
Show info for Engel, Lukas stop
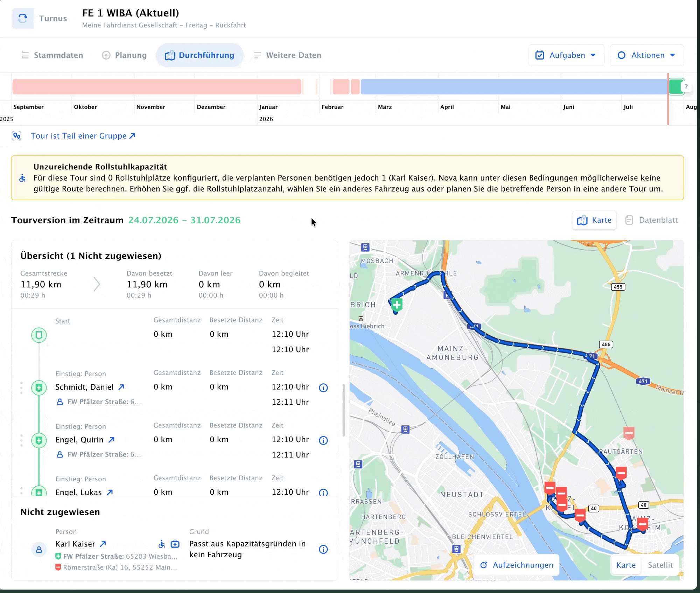click(323, 492)
